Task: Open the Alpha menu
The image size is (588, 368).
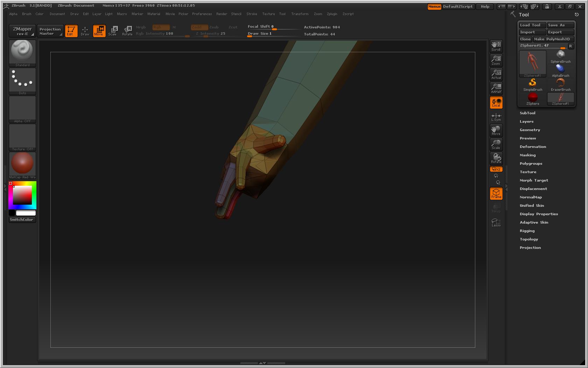Action: [13, 14]
